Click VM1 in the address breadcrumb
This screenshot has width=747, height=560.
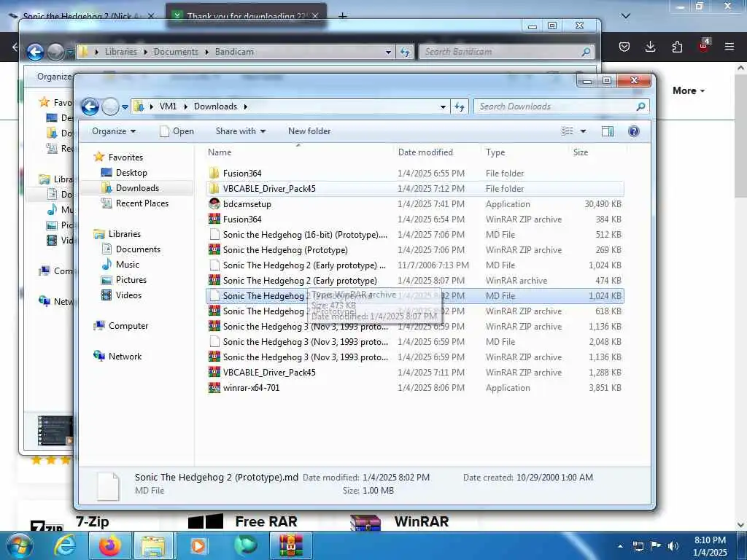click(x=168, y=106)
